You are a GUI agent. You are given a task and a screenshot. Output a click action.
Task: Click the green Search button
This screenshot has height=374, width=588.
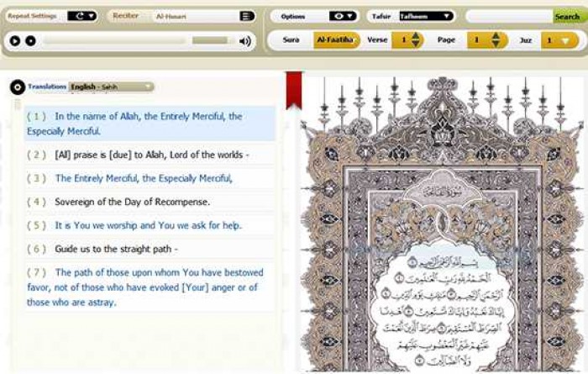(x=567, y=17)
